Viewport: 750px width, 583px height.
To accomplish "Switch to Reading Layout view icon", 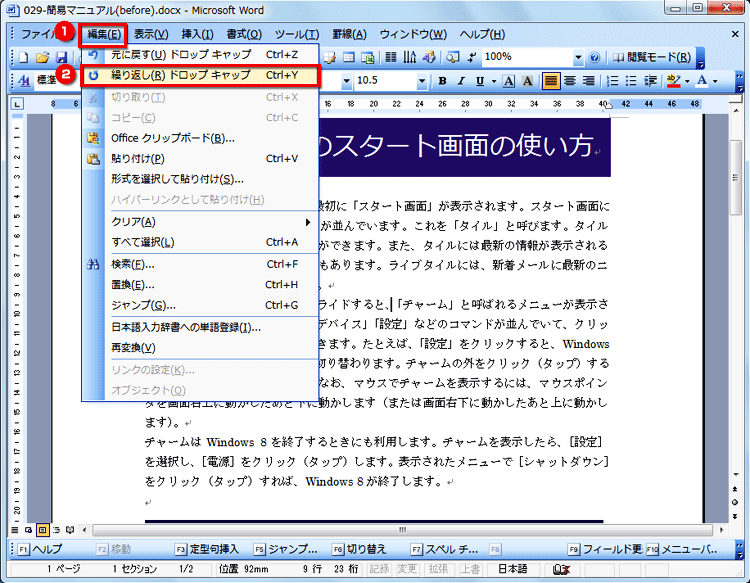I will pos(70,530).
